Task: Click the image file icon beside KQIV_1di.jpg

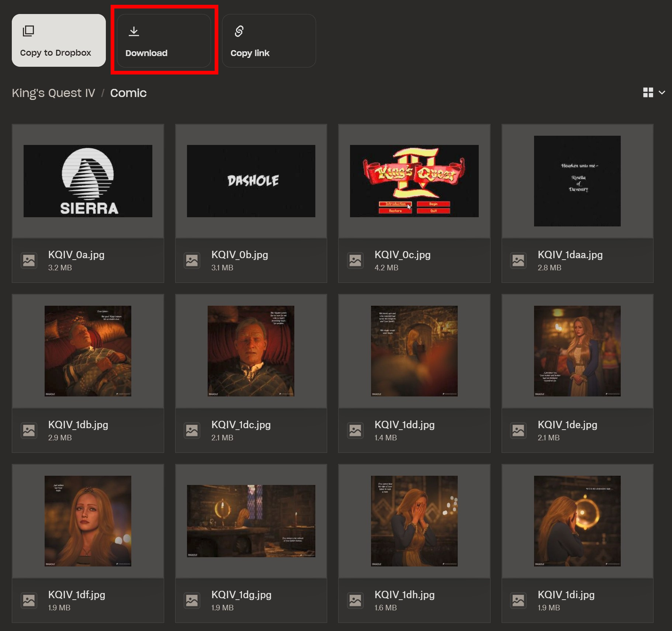Action: point(519,601)
